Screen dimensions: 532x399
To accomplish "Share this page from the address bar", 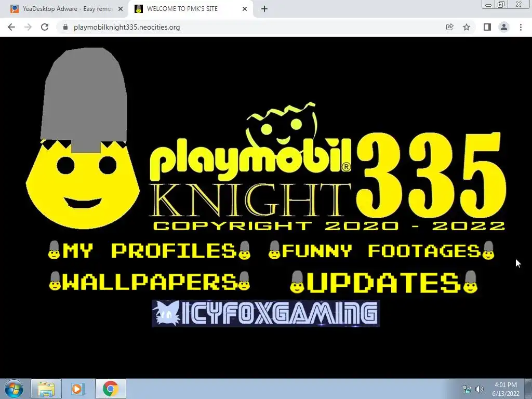I will (x=449, y=27).
